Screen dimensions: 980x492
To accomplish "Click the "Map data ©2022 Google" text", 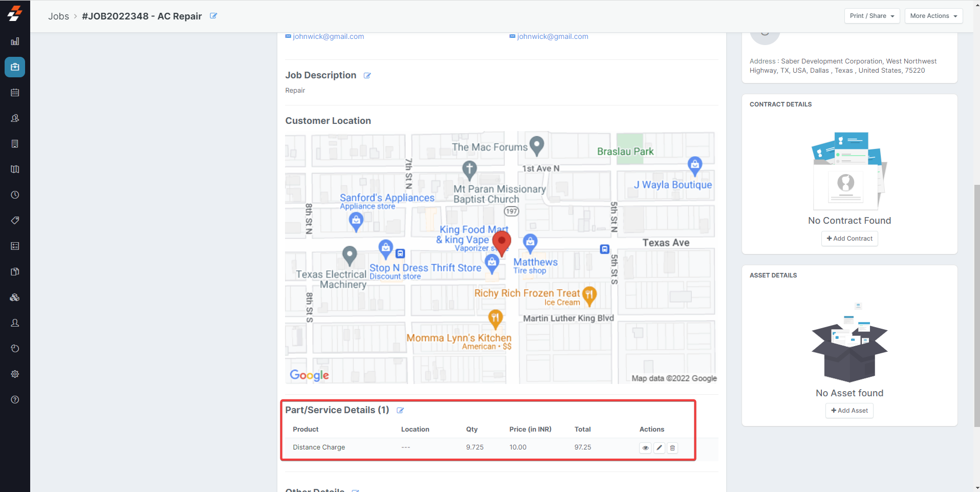I will (x=674, y=378).
